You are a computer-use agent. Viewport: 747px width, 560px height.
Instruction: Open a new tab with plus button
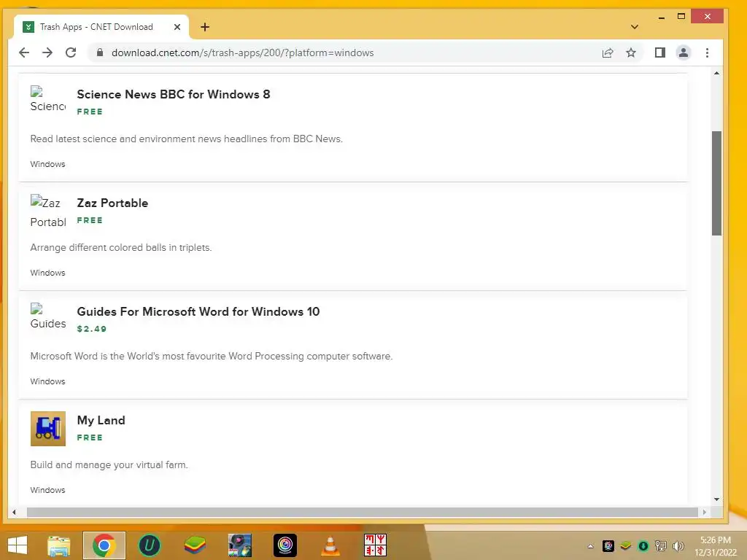click(x=205, y=27)
